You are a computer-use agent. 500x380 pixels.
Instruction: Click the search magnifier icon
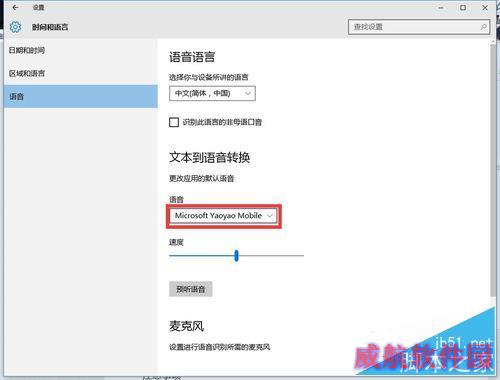pyautogui.click(x=483, y=27)
